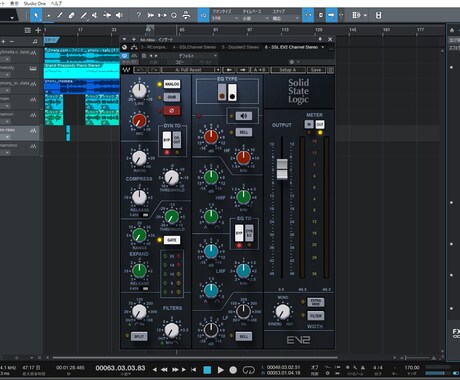
Task: Click the loop/cycle follows icon in toolbar
Action: [x=174, y=15]
